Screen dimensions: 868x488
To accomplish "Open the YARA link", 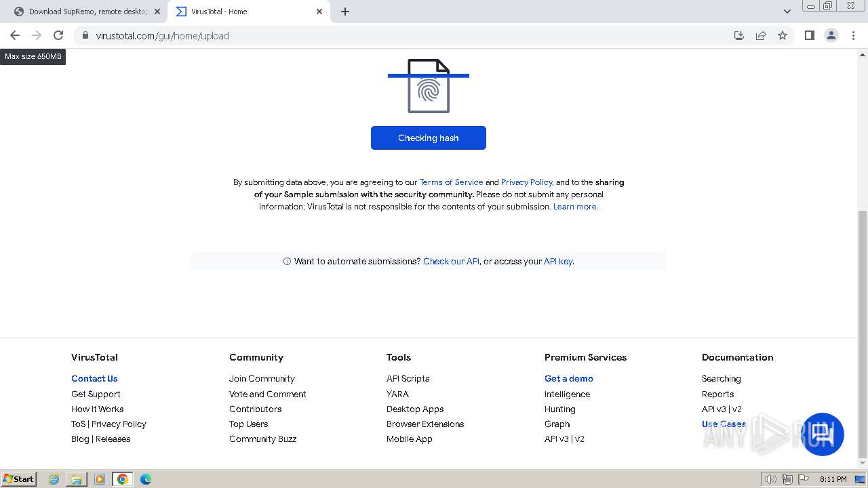I will tap(397, 394).
